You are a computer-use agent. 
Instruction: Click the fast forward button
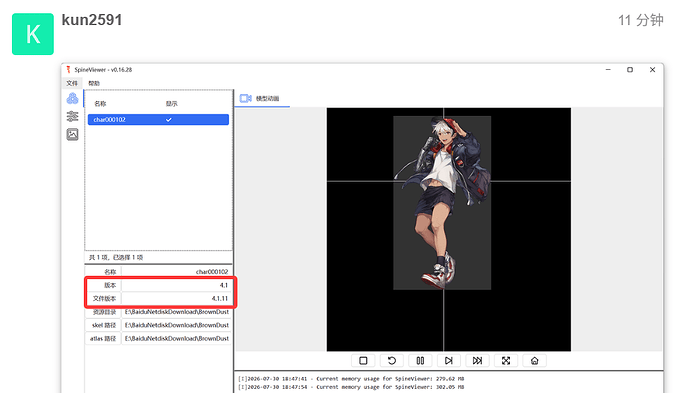click(x=477, y=361)
